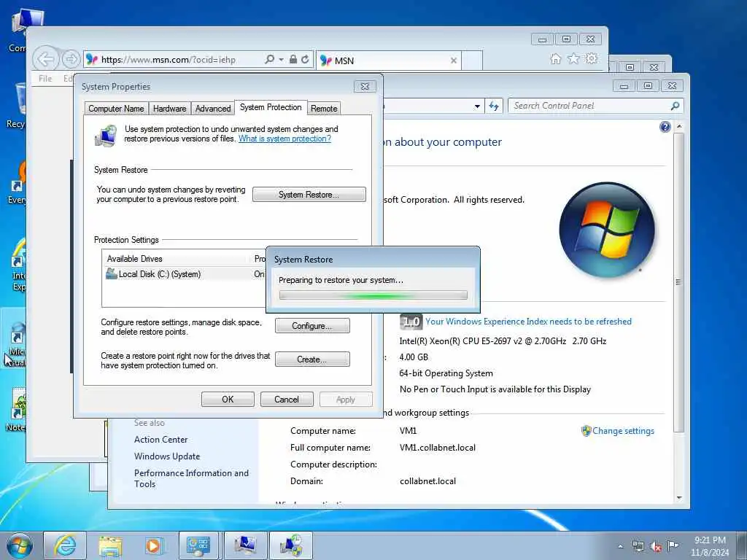Open Windows Media Player on the taskbar
747x560 pixels.
point(153,545)
